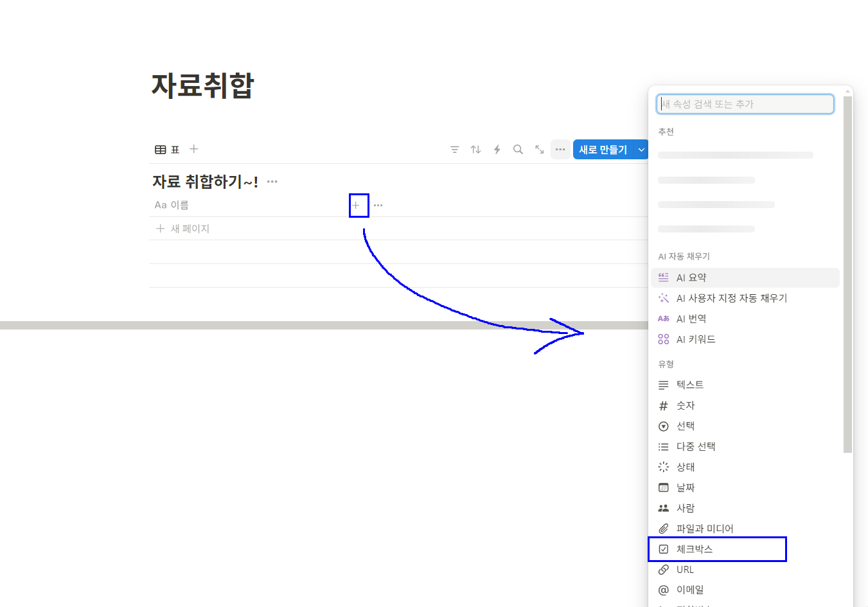Viewport: 868px width, 607px height.
Task: Click the 새로 만들기 button
Action: (605, 149)
